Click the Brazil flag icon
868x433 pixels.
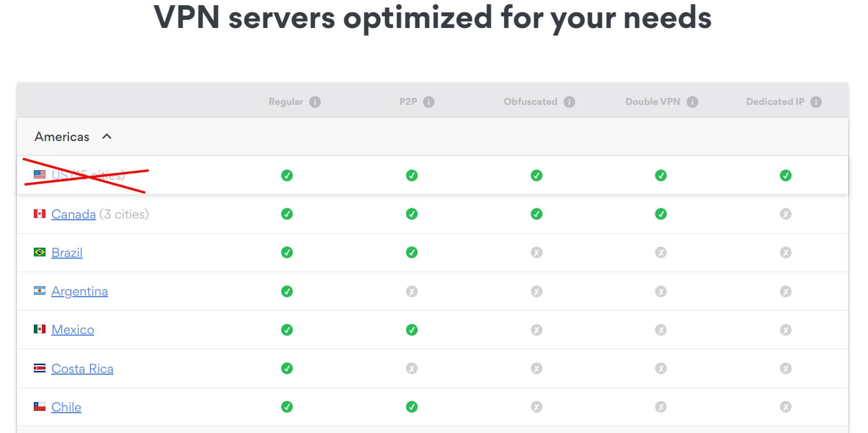40,252
